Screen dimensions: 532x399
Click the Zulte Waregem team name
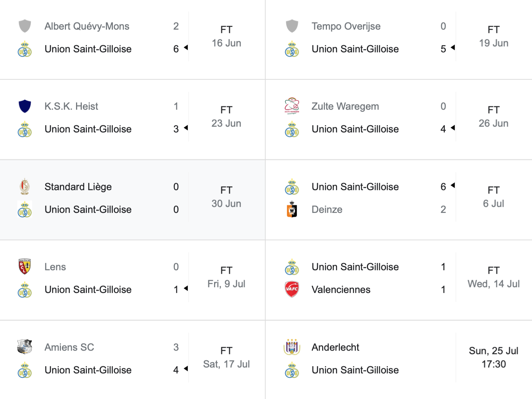345,106
